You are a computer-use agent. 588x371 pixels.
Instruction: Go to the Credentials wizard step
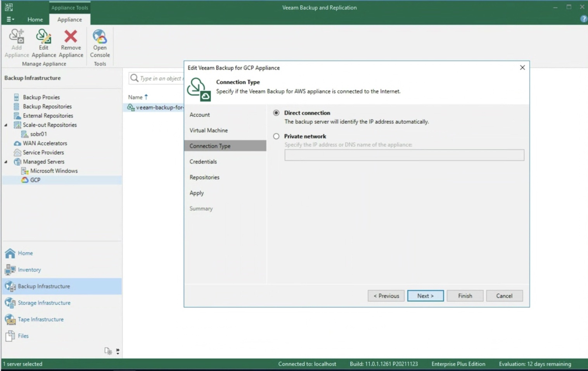pos(203,161)
